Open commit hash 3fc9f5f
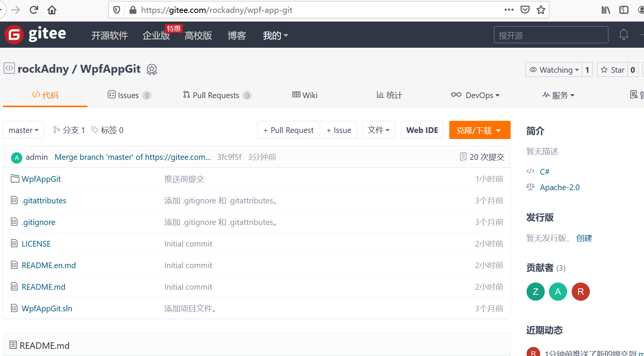644x356 pixels. click(x=229, y=157)
